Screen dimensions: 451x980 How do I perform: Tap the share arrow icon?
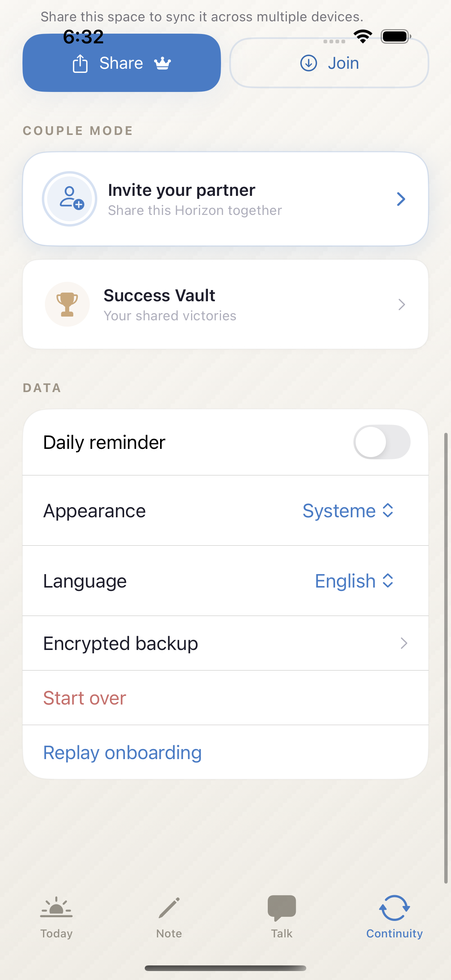coord(80,64)
